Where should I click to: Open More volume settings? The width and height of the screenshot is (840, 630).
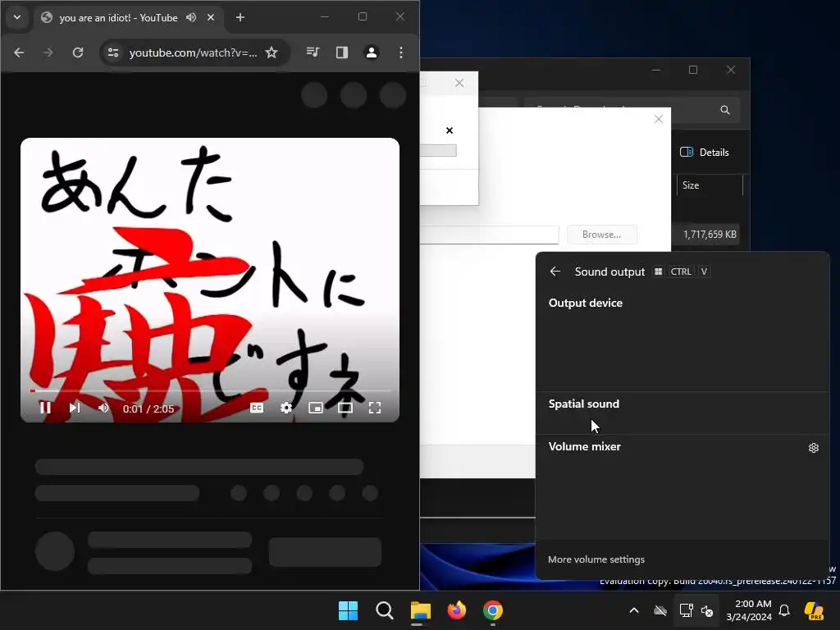[596, 559]
